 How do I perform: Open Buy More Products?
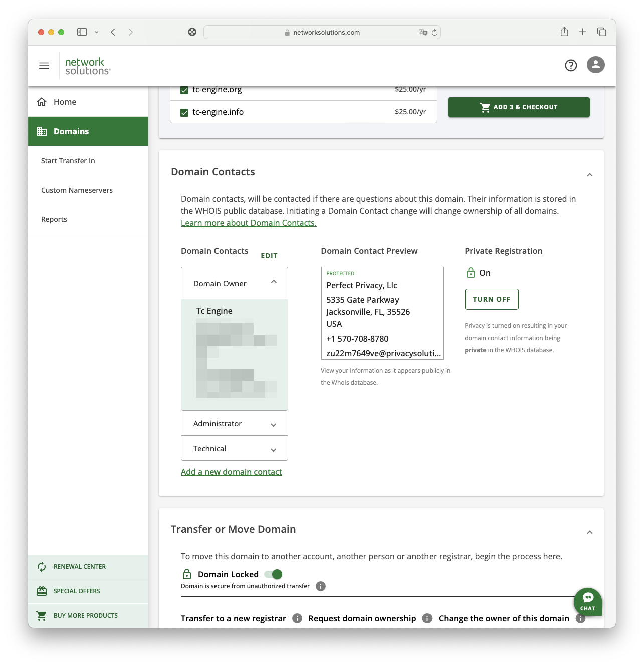(x=88, y=615)
